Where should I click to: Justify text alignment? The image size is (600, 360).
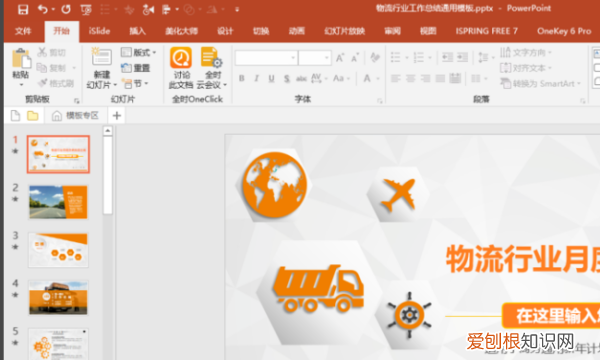(440, 78)
